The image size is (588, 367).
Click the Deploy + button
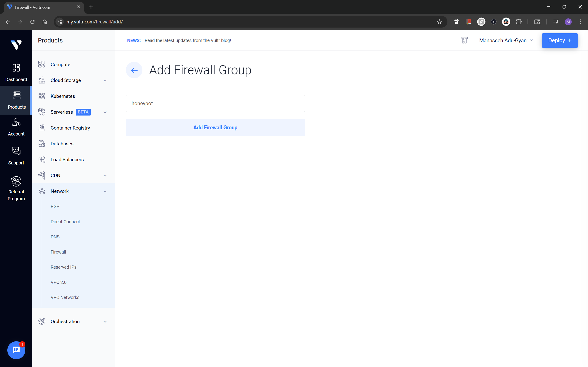pyautogui.click(x=560, y=40)
